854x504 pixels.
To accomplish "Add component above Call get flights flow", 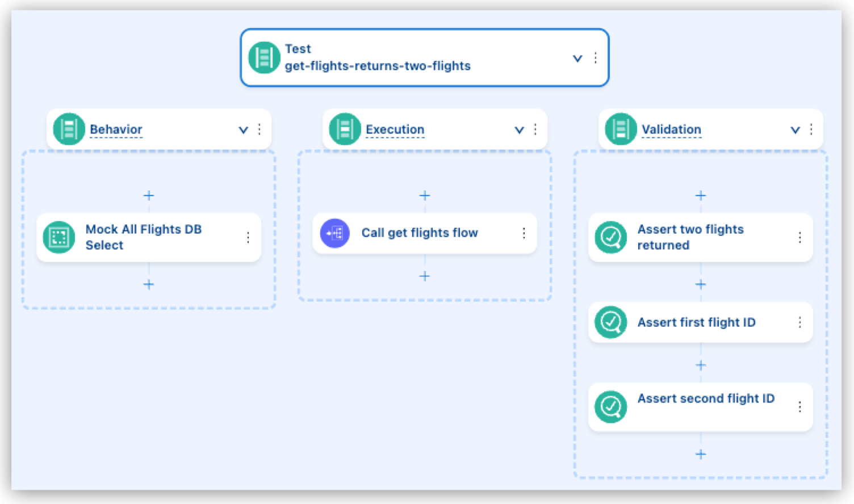I will pyautogui.click(x=425, y=195).
